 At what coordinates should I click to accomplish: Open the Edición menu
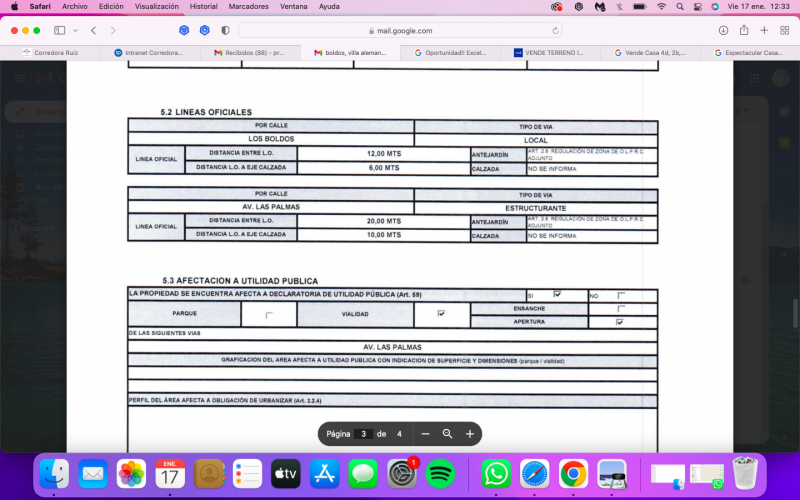111,7
